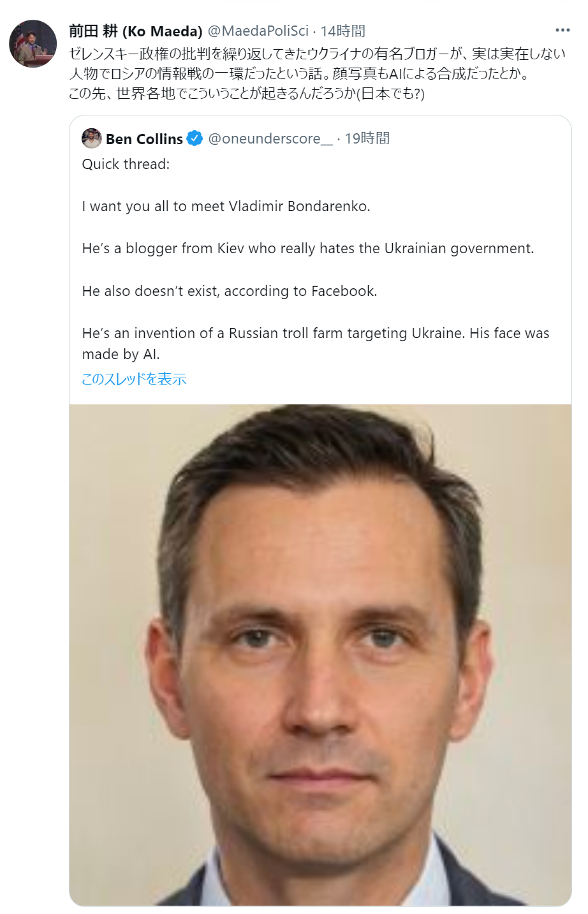Click "He also doesn't exist, according to Facebook."
Image resolution: width=588 pixels, height=914 pixels.
click(230, 291)
